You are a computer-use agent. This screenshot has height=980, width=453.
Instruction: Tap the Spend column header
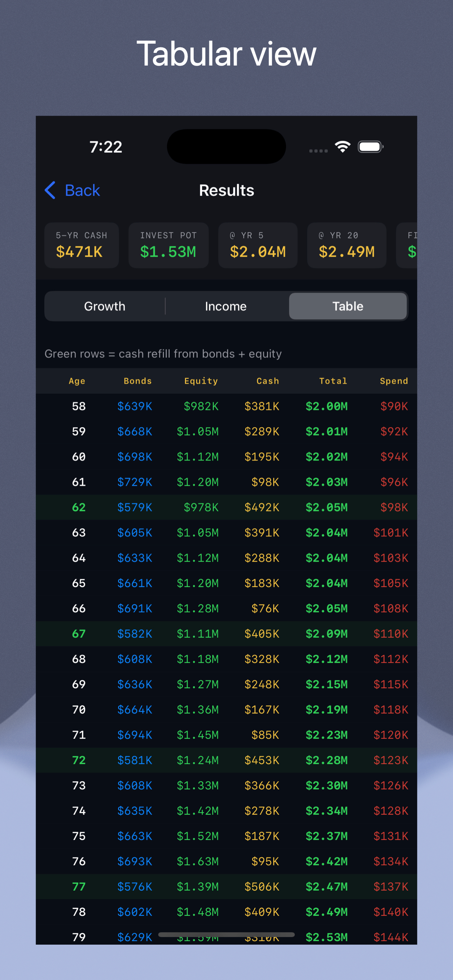pyautogui.click(x=394, y=381)
